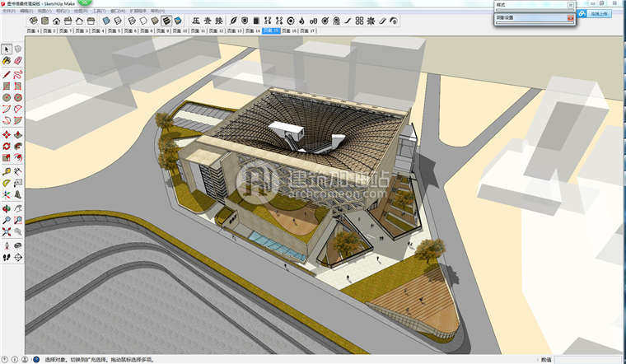Click the four-squares grid plugin icon
The width and height of the screenshot is (626, 364).
(359, 21)
